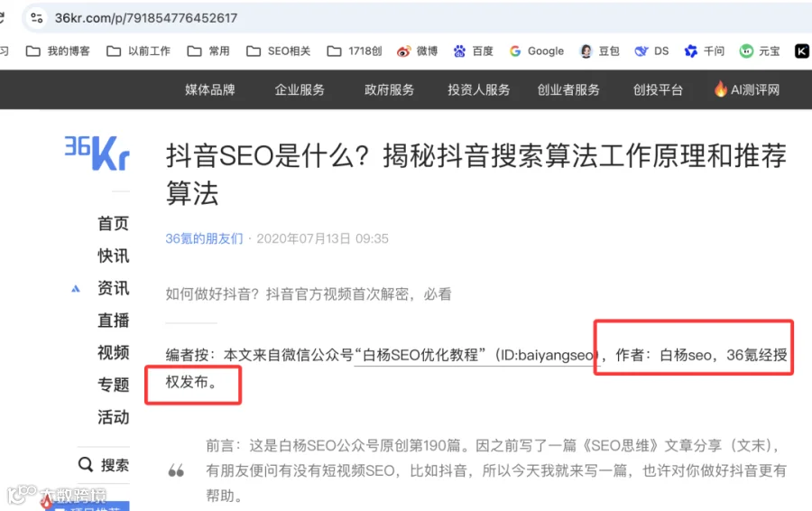Open the 千问 bookmark
Viewport: 812px width, 511px height.
tap(705, 51)
